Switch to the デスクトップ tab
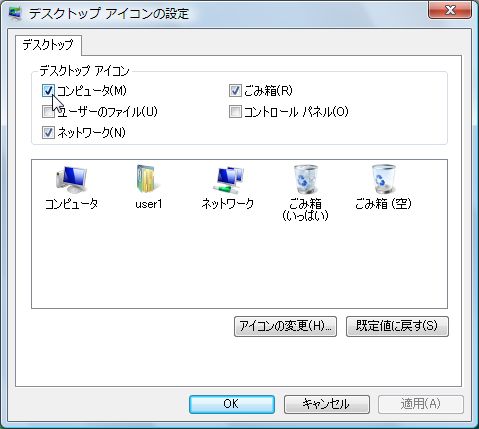Image resolution: width=479 pixels, height=429 pixels. (48, 45)
